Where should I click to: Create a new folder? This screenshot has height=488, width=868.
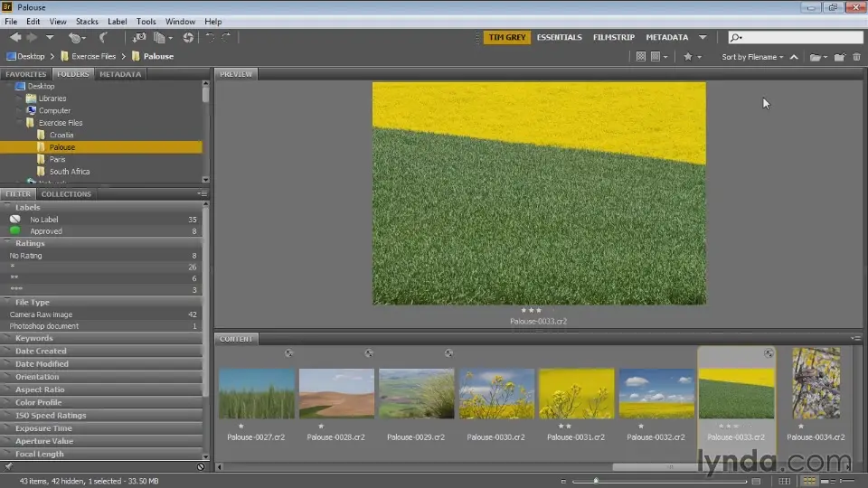pyautogui.click(x=838, y=57)
